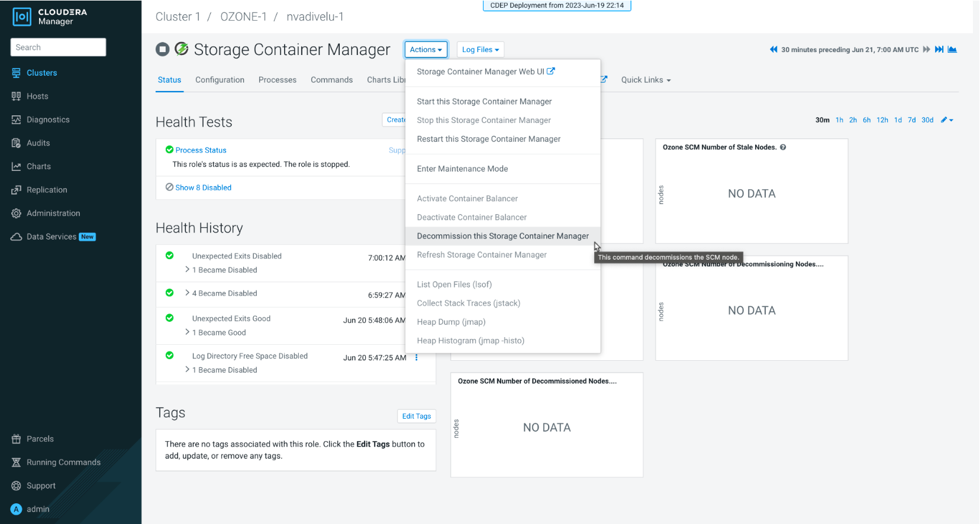Click the rewind time range icon

773,50
